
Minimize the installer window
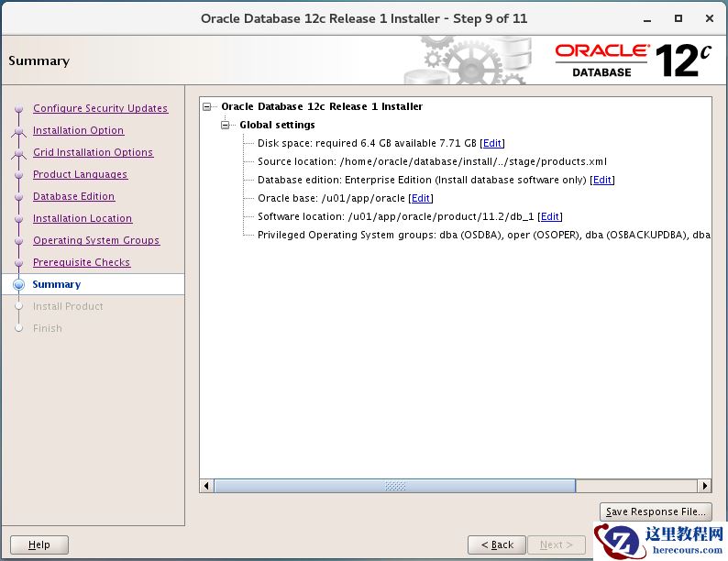tap(647, 19)
